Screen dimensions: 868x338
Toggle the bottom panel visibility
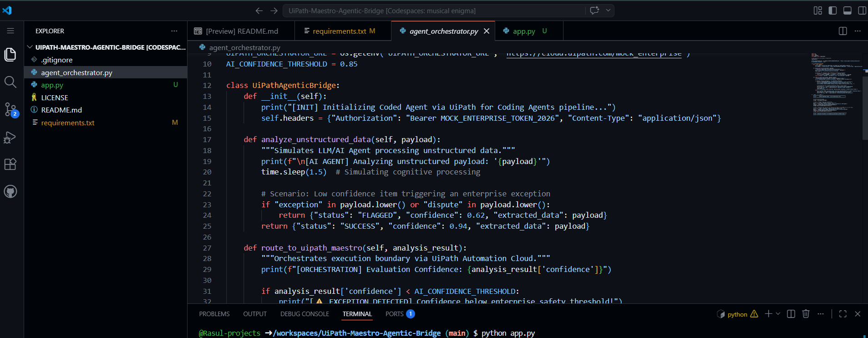click(x=848, y=10)
